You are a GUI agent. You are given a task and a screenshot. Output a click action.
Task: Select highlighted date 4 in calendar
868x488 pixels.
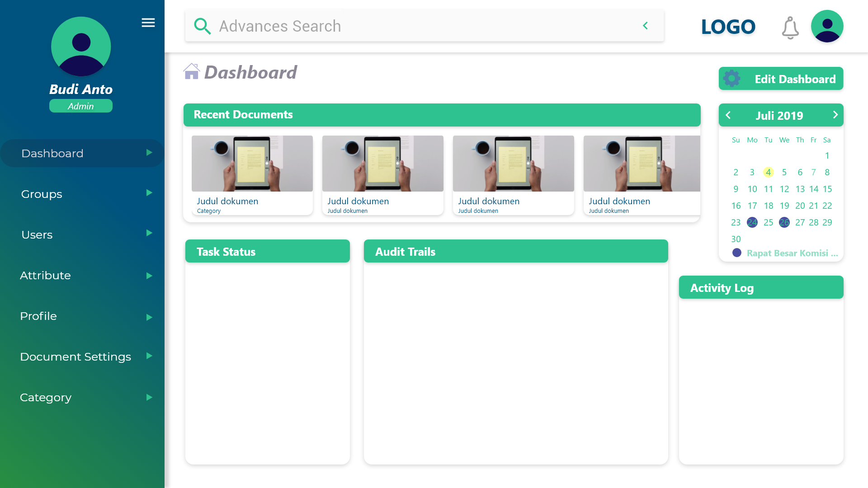[768, 172]
